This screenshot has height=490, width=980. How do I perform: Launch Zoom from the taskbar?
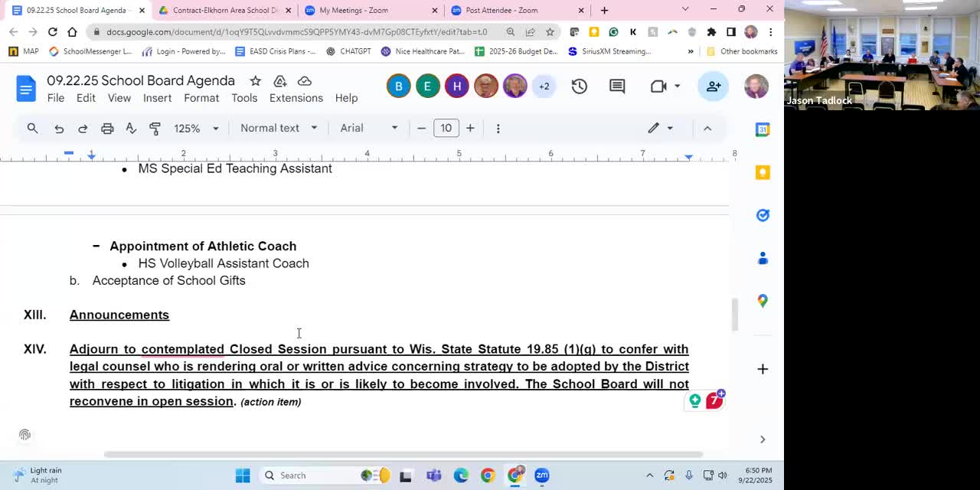[542, 475]
